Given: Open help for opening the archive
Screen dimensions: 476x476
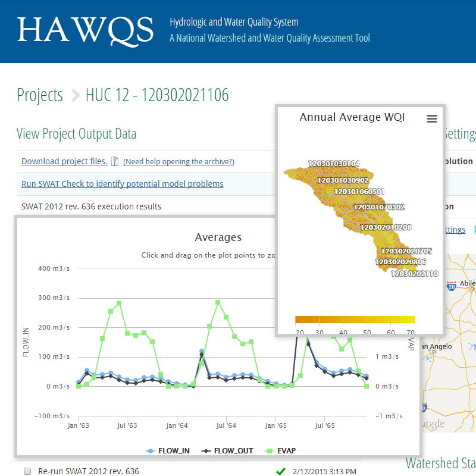Looking at the screenshot, I should click(178, 162).
